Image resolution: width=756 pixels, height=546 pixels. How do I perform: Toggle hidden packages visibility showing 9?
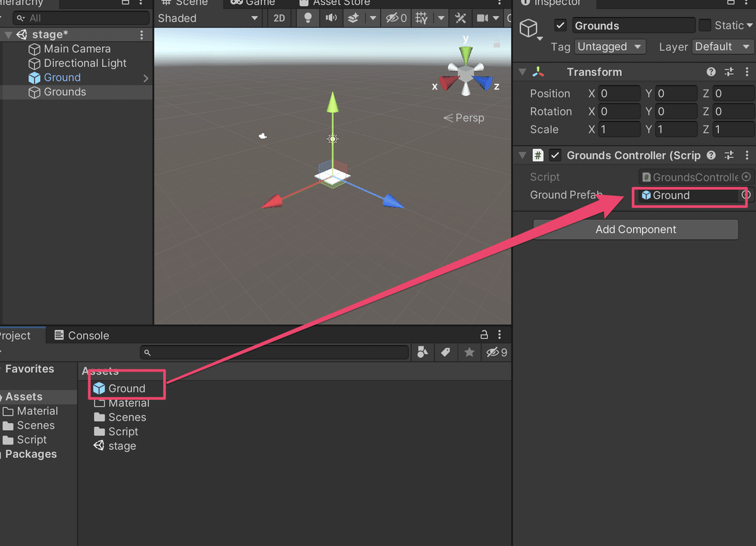[496, 353]
